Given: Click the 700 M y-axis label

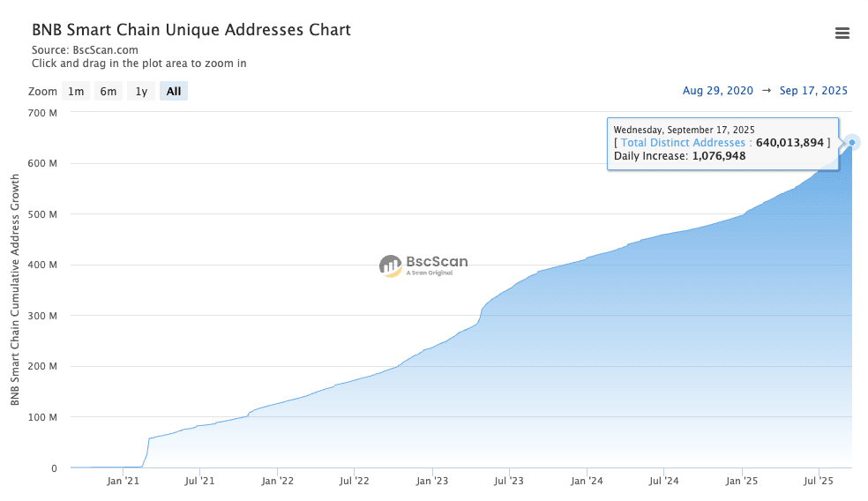Looking at the screenshot, I should click(42, 113).
